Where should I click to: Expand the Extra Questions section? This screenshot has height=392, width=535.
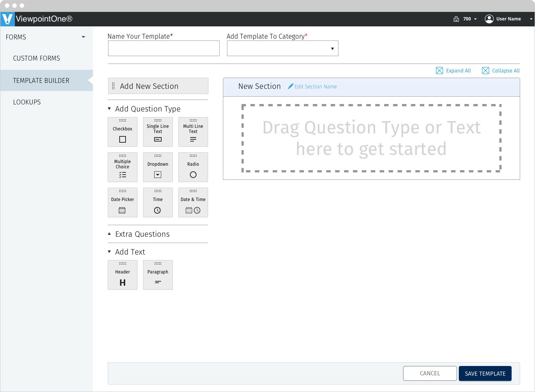point(109,234)
